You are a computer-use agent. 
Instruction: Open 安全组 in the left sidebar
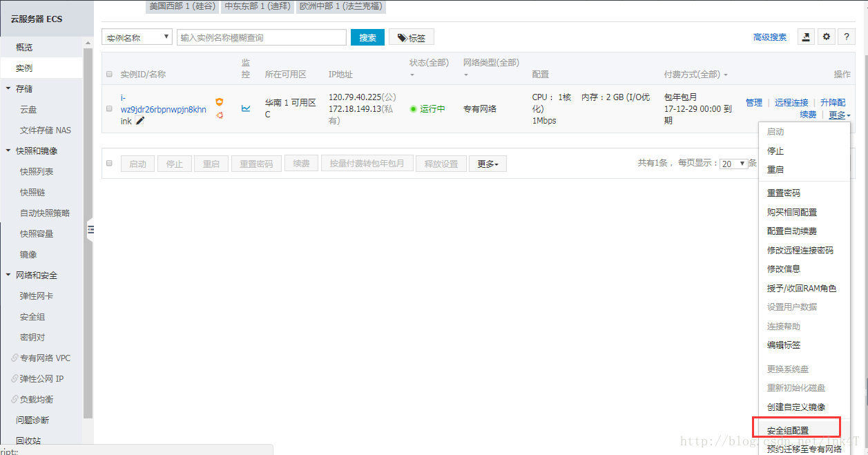point(32,317)
